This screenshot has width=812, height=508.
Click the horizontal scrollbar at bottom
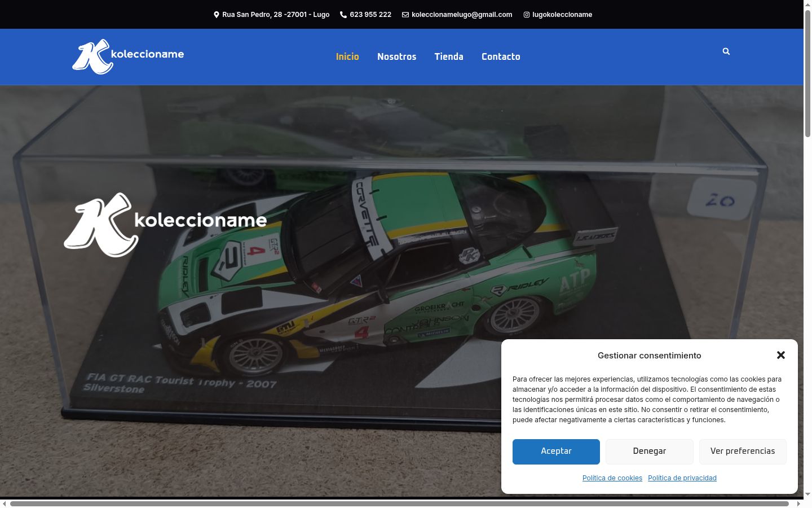point(399,503)
